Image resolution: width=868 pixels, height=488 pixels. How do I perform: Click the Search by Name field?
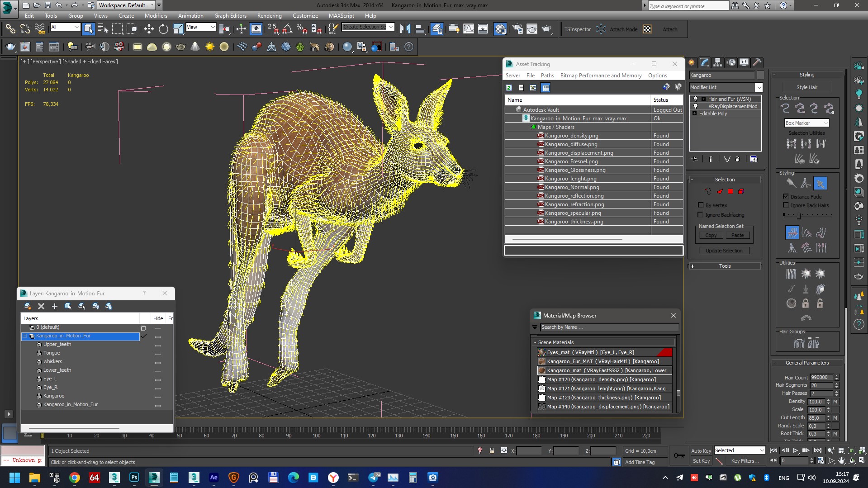click(608, 327)
